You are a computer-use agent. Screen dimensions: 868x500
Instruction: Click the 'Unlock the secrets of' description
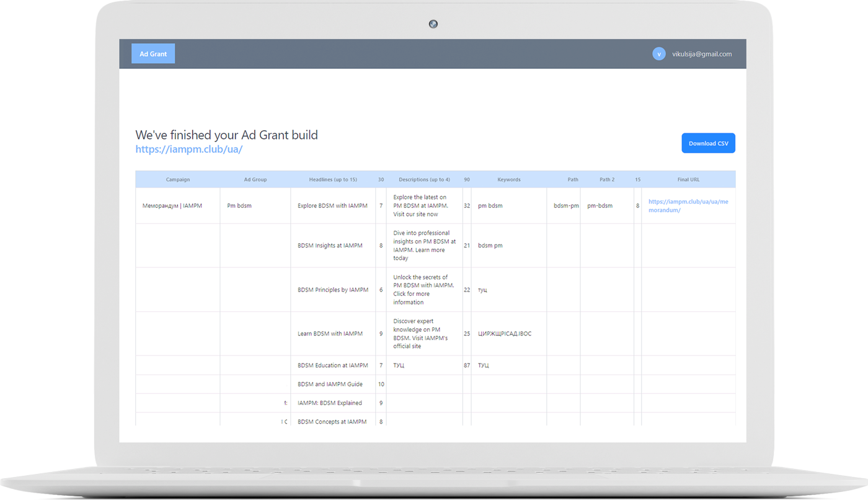tap(423, 290)
